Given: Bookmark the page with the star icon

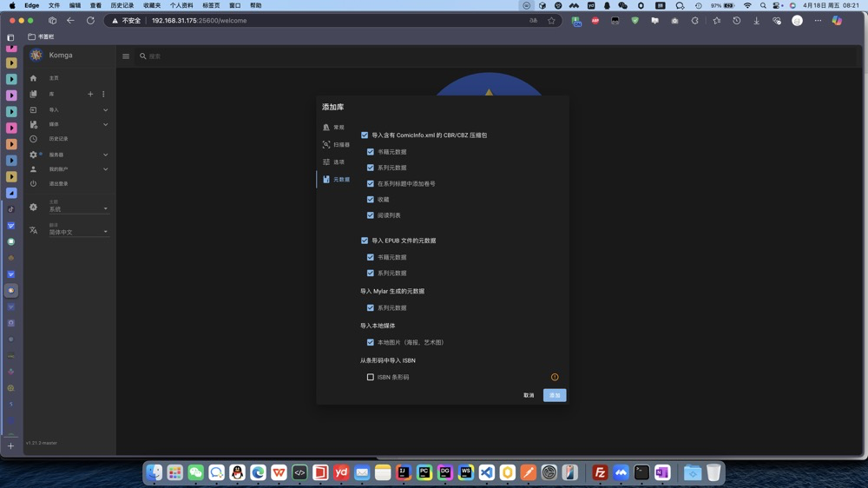Looking at the screenshot, I should pyautogui.click(x=551, y=21).
